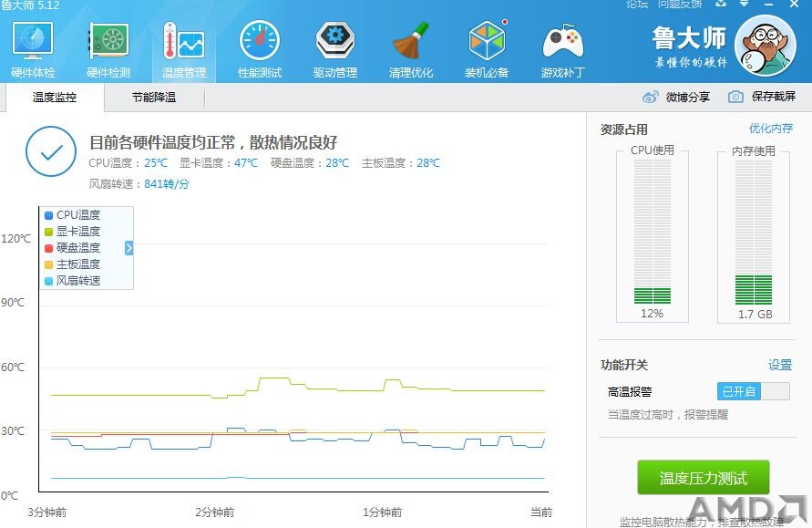The image size is (812, 528).
Task: Toggle the 高温报警 switch
Action: pos(754,391)
